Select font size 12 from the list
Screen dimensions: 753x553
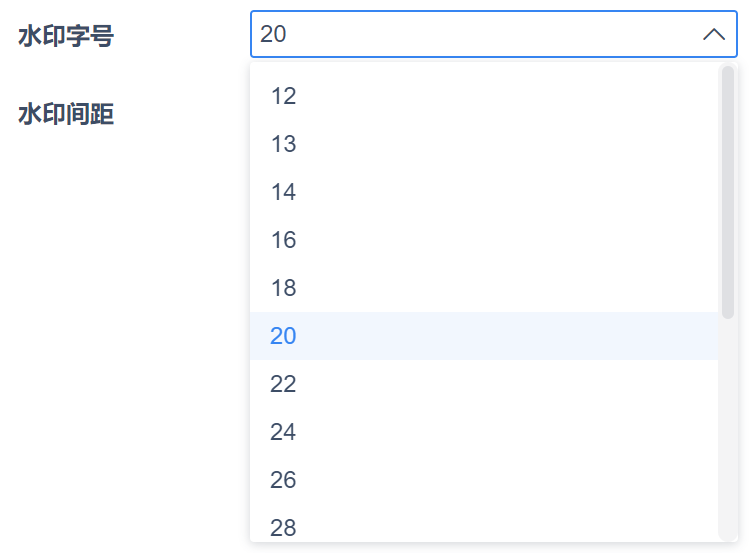tap(284, 96)
